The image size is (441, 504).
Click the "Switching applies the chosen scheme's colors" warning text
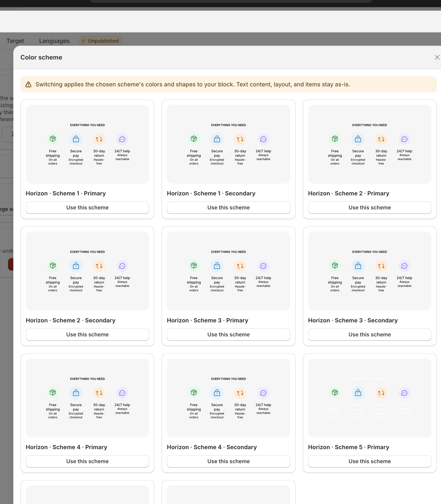[x=193, y=84]
